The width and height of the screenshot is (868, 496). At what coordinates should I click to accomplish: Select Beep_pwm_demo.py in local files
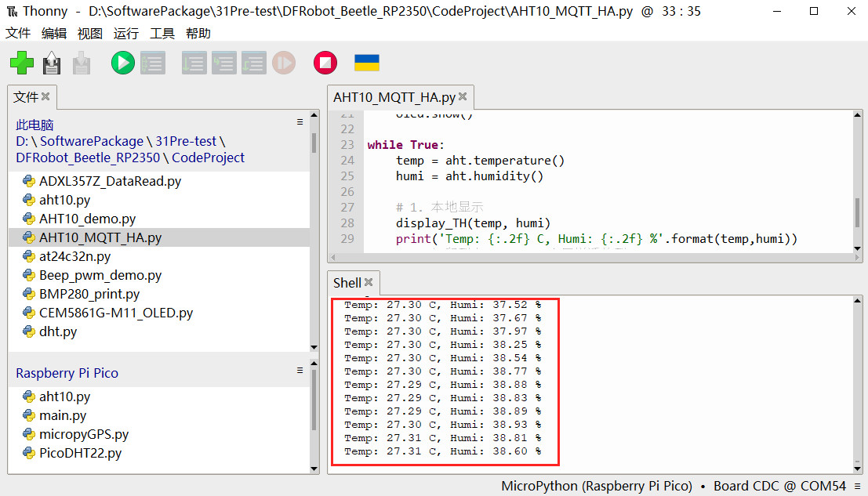(x=159, y=275)
